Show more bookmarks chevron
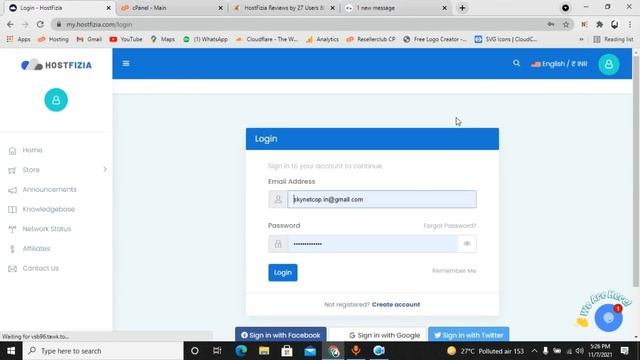Screen dimensions: 640x360 click(x=581, y=39)
